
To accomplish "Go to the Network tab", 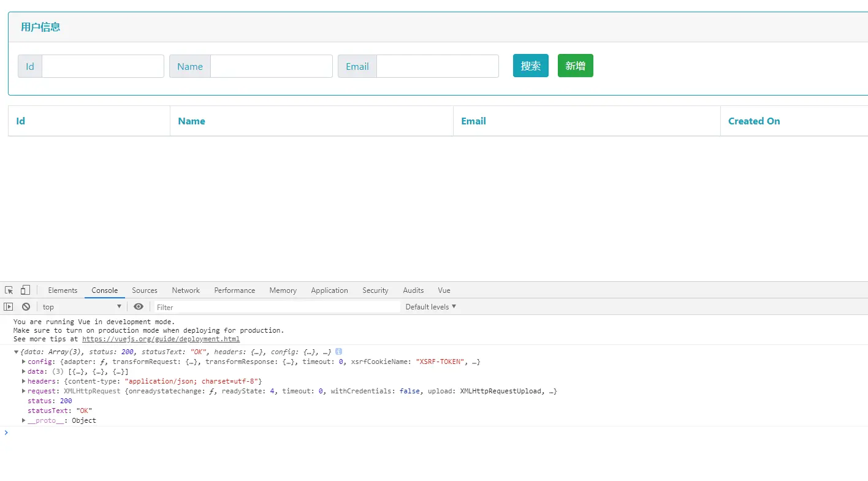I will point(186,290).
